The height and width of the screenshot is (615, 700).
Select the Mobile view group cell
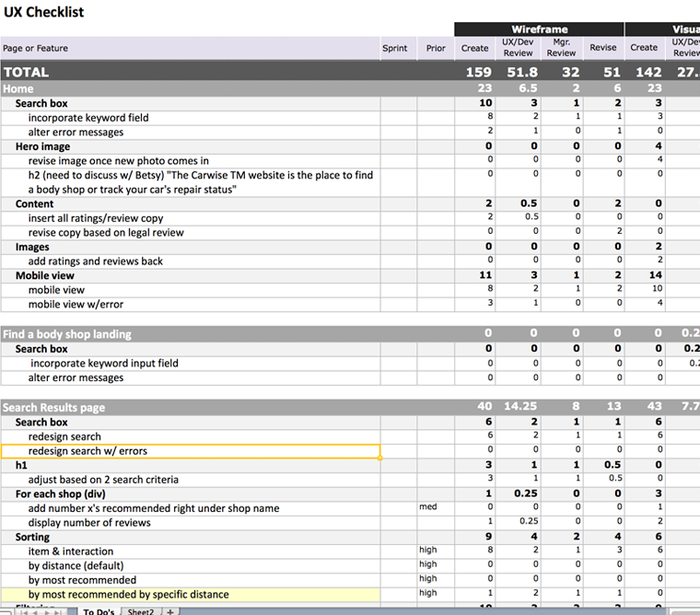click(x=190, y=275)
